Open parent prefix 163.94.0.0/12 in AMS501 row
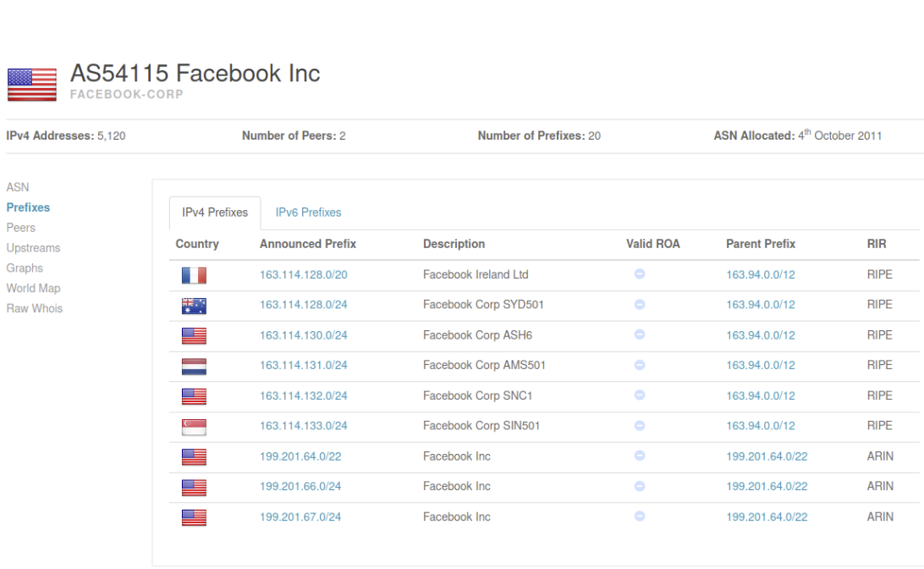Viewport: 924px width, 569px height. click(760, 366)
